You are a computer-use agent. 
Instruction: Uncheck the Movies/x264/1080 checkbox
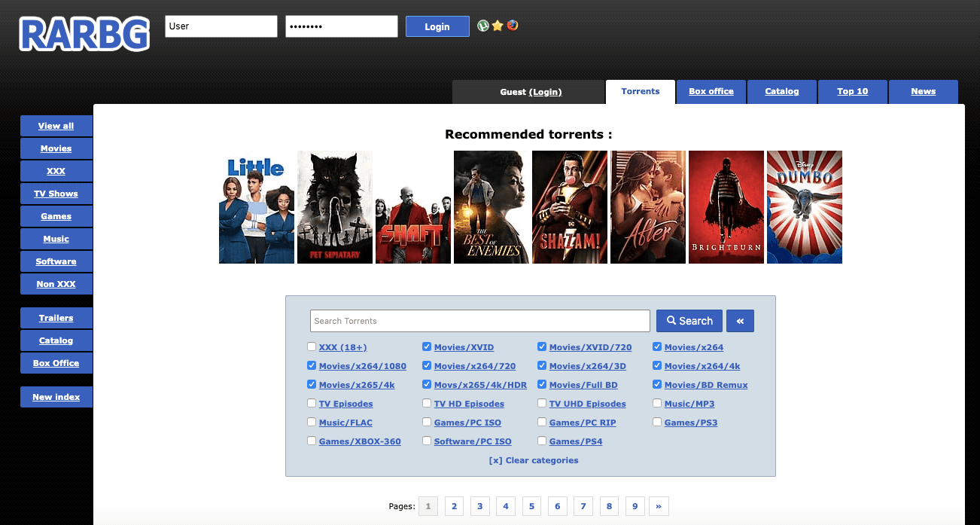(x=312, y=366)
